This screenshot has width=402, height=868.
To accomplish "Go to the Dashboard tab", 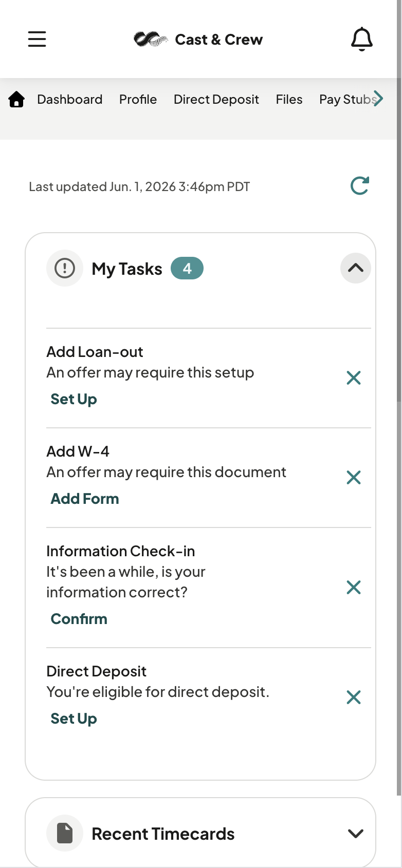I will (x=70, y=99).
